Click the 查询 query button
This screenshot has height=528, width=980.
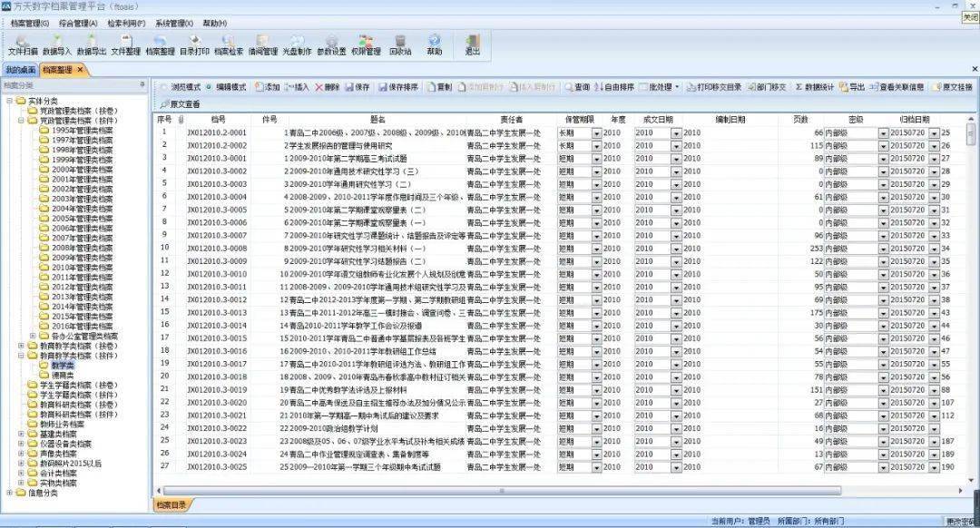tap(577, 87)
